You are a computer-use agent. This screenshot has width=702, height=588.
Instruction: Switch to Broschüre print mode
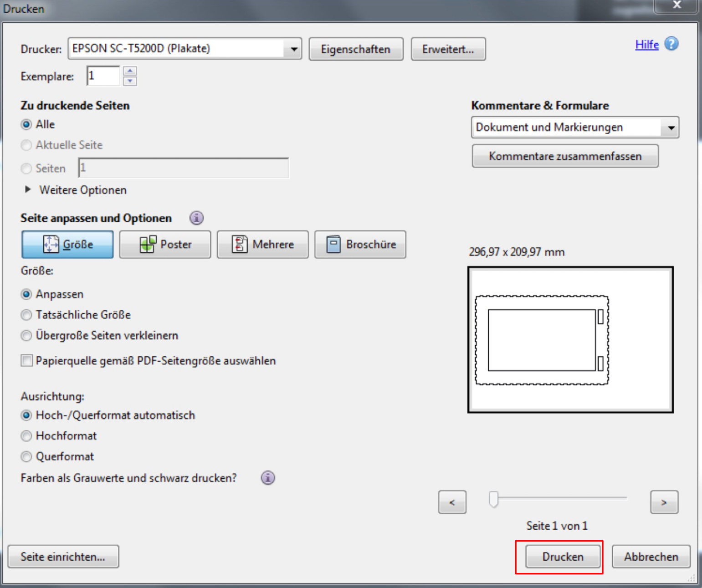[x=360, y=245]
